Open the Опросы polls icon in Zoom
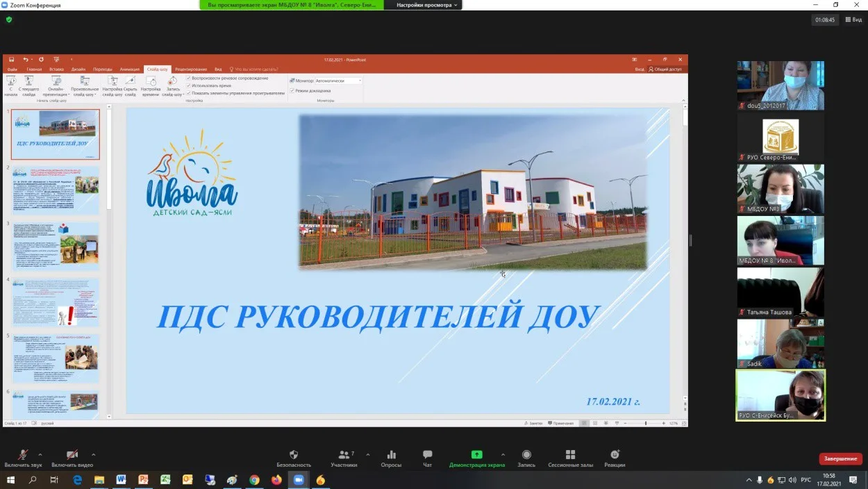This screenshot has width=868, height=489. (x=390, y=456)
